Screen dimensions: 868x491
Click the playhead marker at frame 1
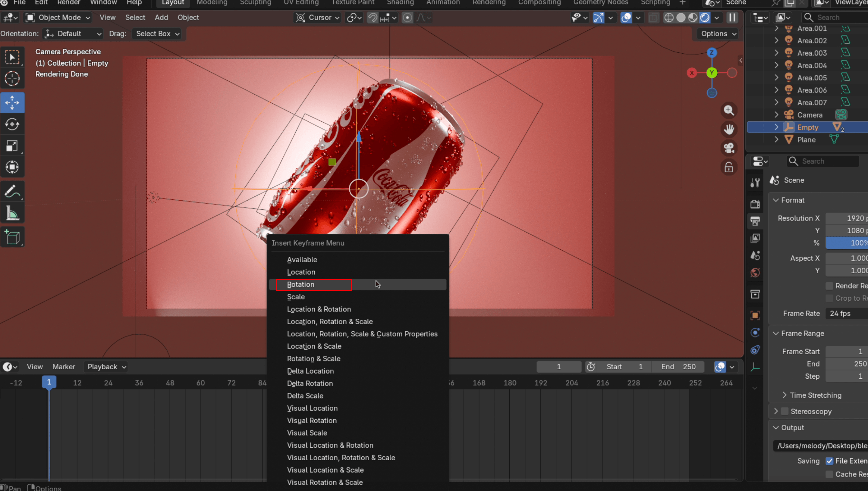(x=49, y=383)
